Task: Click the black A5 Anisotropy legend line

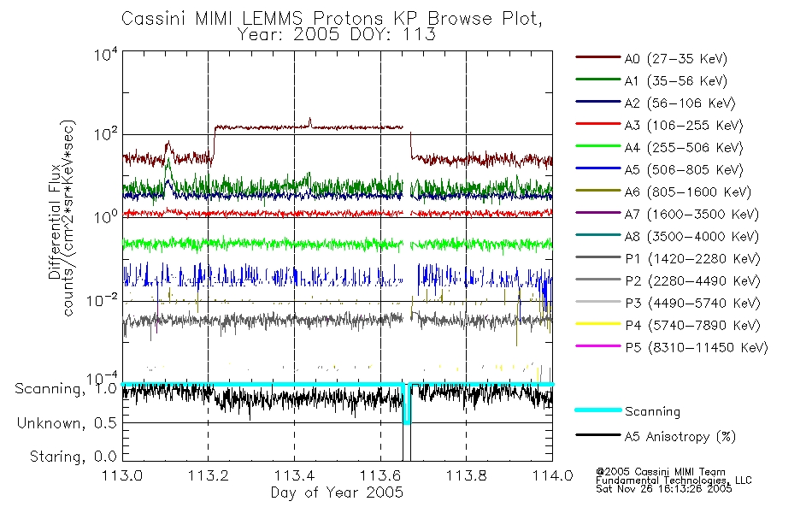Action: 597,434
